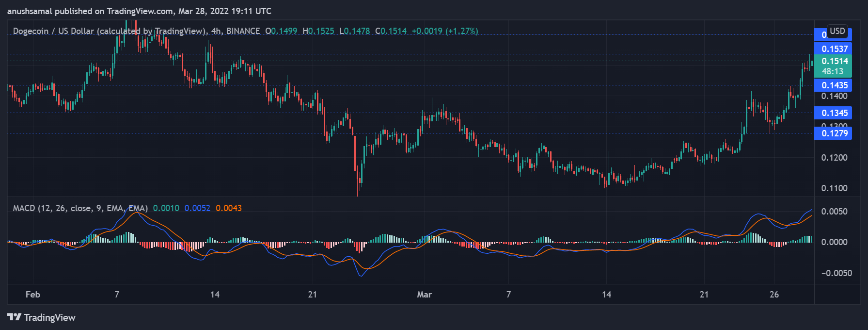868x330 pixels.
Task: Open the USD currency selector
Action: (837, 32)
